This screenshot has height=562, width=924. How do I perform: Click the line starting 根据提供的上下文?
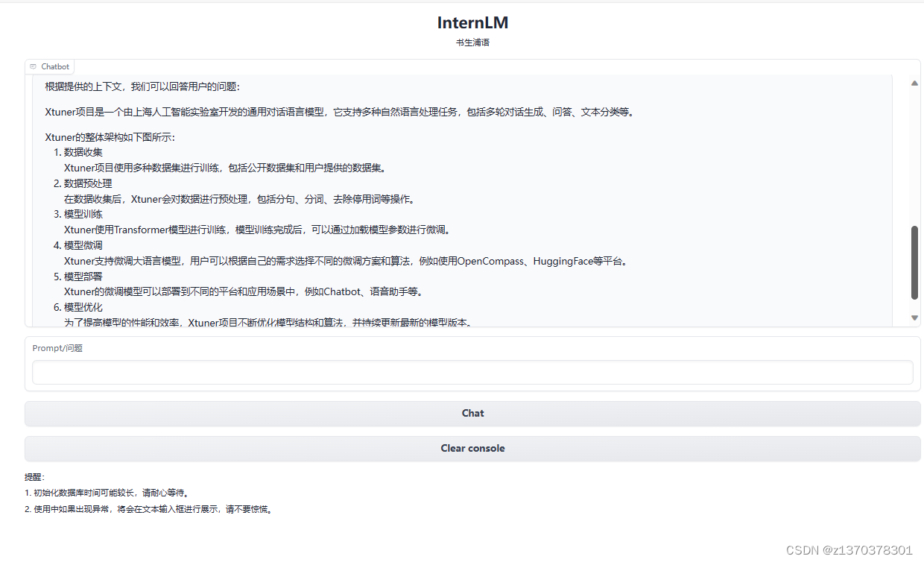142,86
